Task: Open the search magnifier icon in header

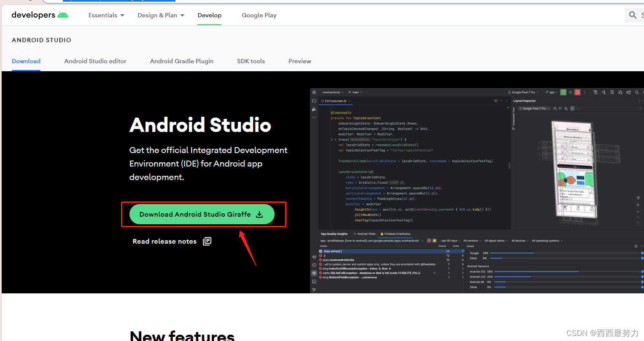Action: click(633, 15)
